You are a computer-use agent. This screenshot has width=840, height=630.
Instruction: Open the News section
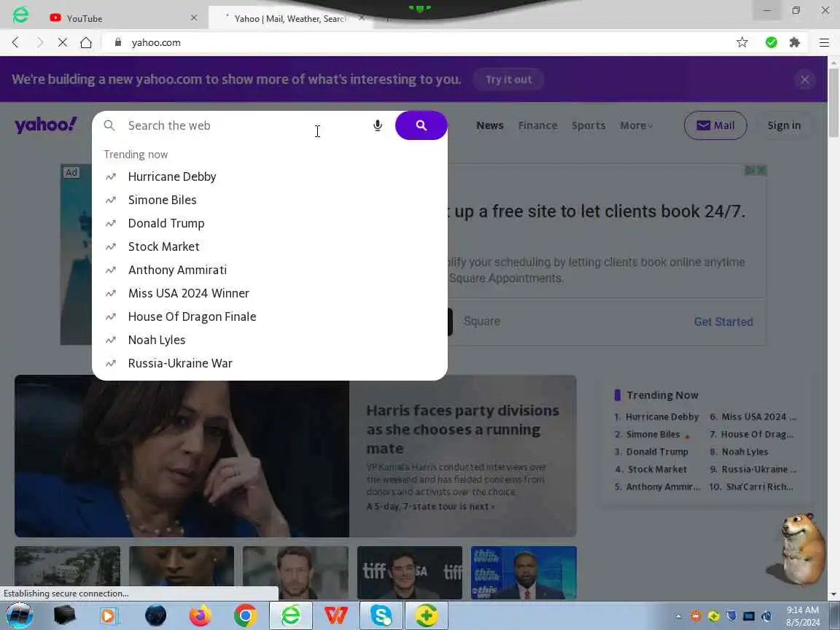pos(490,125)
